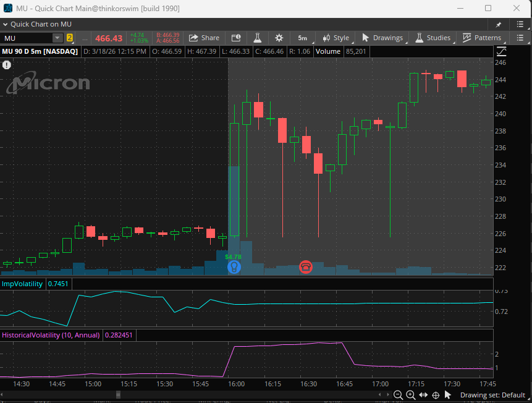This screenshot has height=403, width=532.
Task: Open chart settings gear
Action: click(x=279, y=38)
